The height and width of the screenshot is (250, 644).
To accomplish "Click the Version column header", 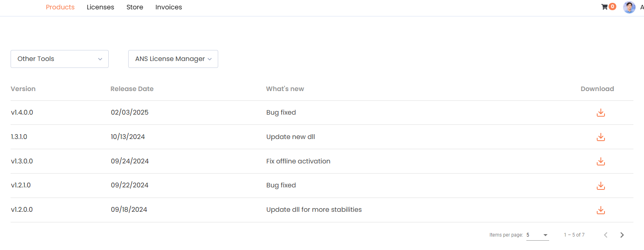I will tap(23, 89).
